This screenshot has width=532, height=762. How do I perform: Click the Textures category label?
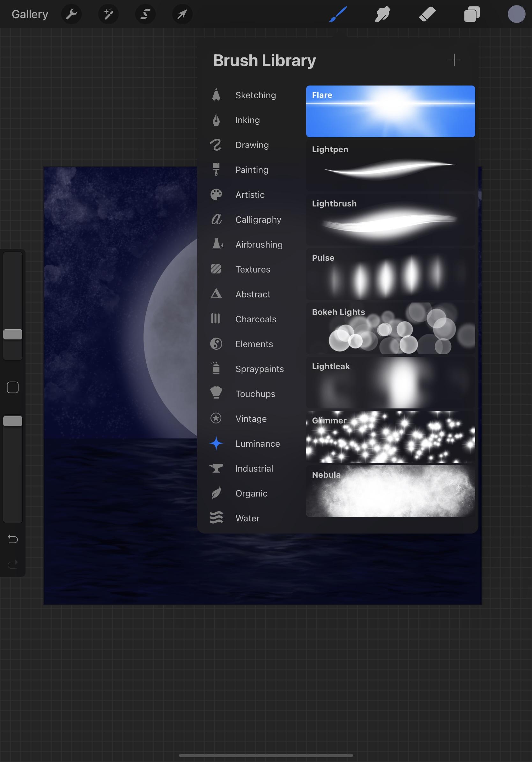[253, 270]
